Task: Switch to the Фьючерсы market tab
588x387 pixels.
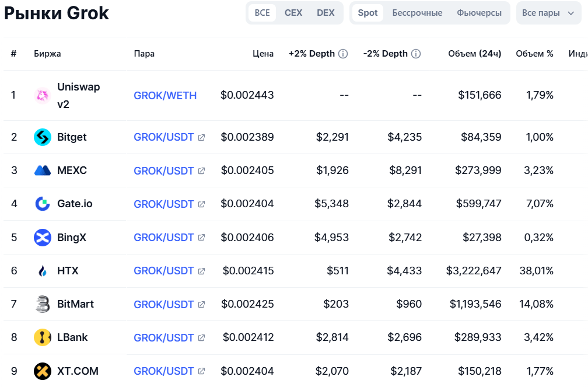Action: pyautogui.click(x=480, y=13)
